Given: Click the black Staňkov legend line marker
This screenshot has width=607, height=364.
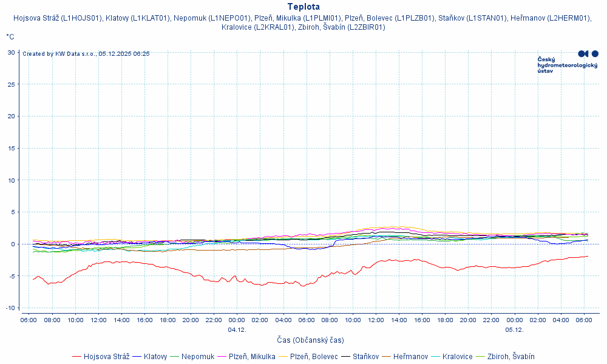Looking at the screenshot, I should [x=345, y=357].
